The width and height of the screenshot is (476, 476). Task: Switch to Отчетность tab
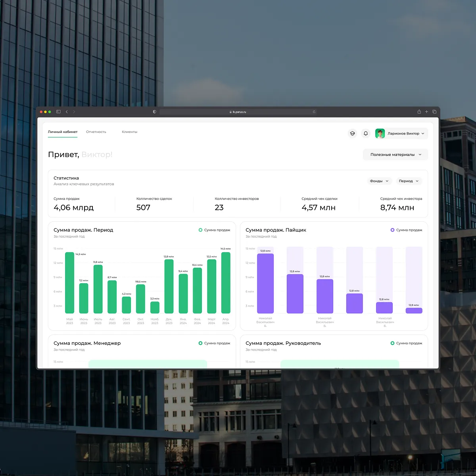pos(96,132)
